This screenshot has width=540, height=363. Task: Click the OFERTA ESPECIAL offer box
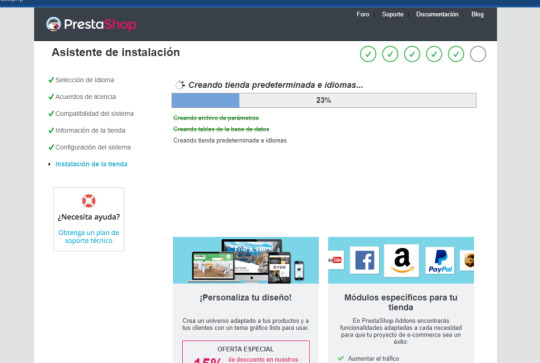pos(246,352)
